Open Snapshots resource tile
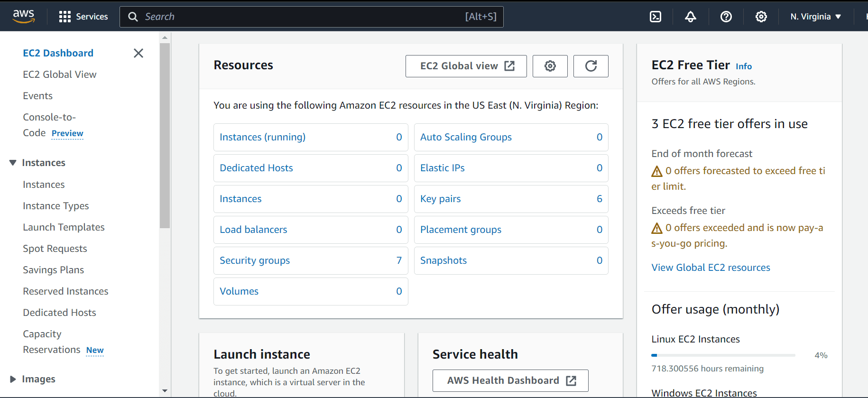Image resolution: width=868 pixels, height=398 pixels. [x=511, y=260]
